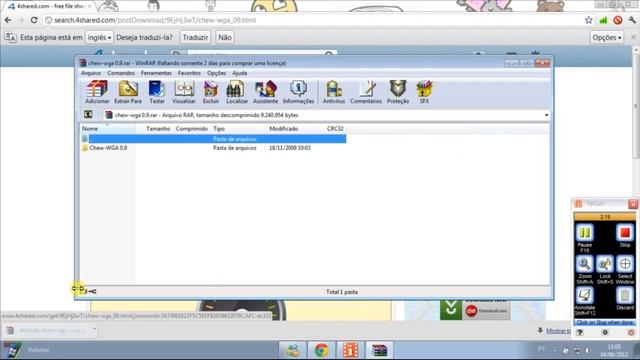Select the Chew-WGA 0.9 folder row
Screen dimensions: 640x360
point(213,148)
